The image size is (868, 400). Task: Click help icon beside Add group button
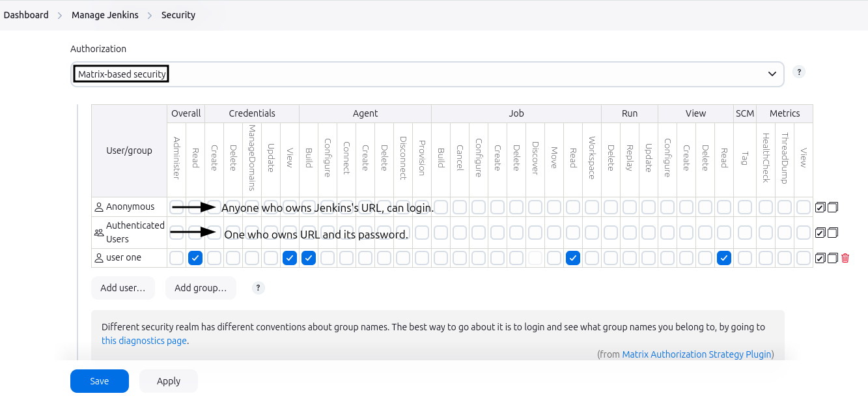click(x=259, y=288)
